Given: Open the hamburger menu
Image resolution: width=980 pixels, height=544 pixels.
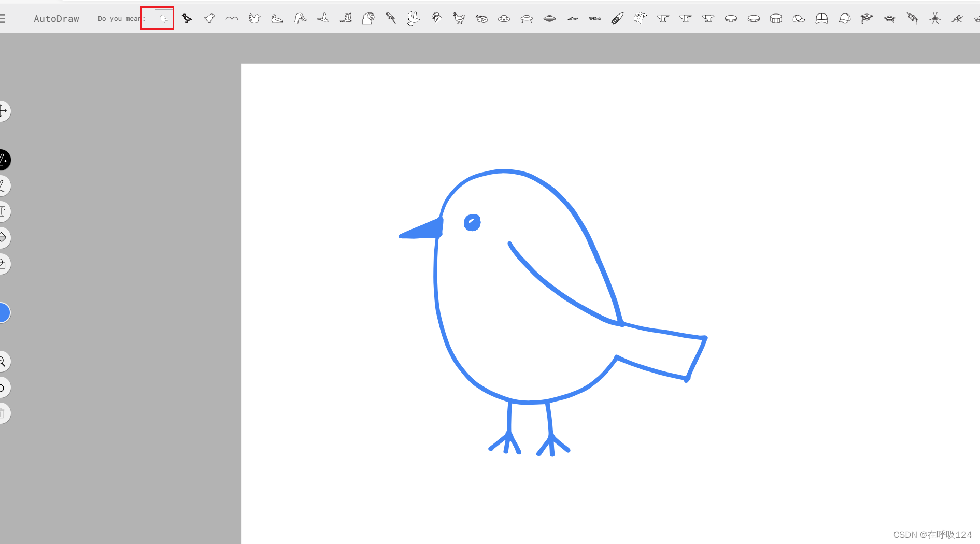Looking at the screenshot, I should coord(3,19).
